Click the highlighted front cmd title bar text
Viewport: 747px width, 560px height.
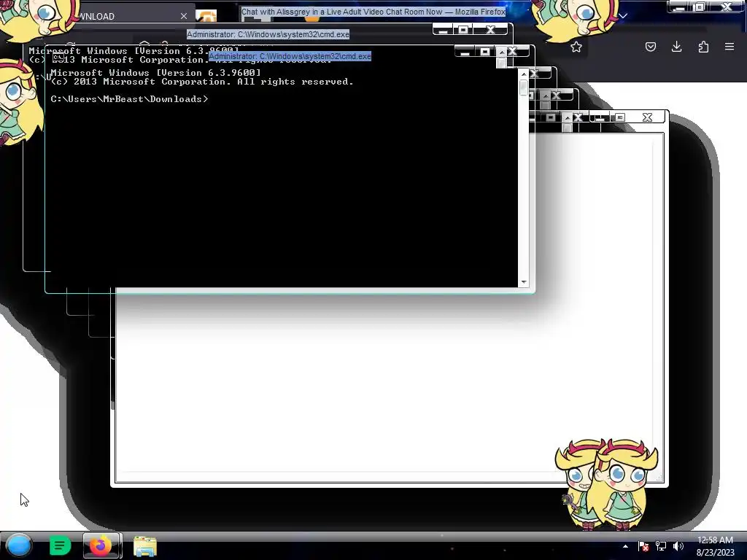(290, 56)
